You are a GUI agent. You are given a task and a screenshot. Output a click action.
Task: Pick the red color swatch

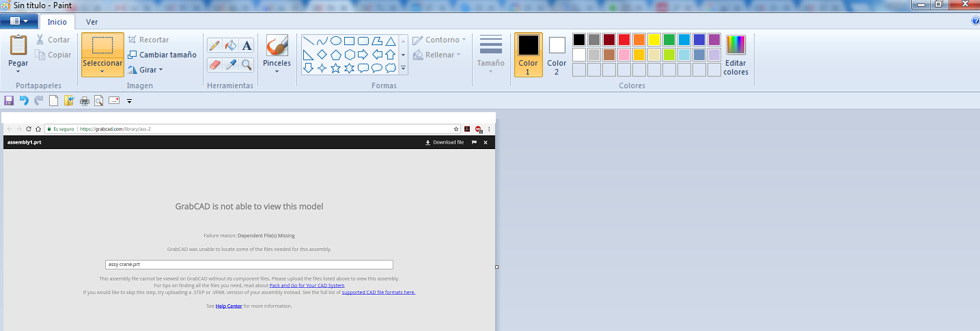[x=624, y=40]
